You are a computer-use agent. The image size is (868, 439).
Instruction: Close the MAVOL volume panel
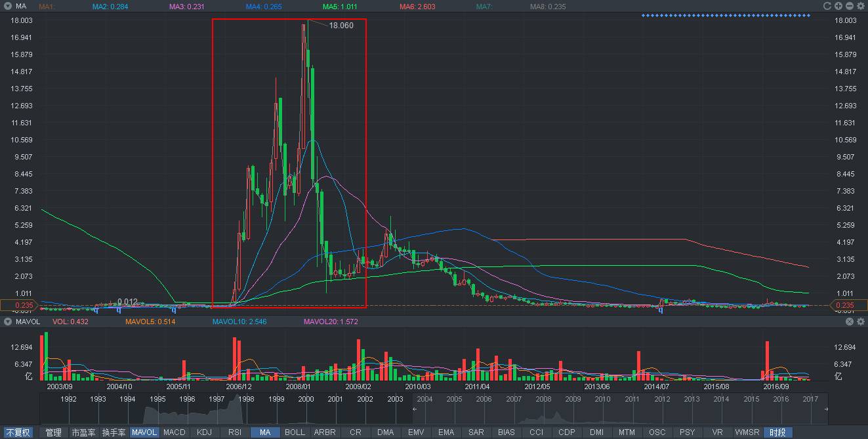pyautogui.click(x=850, y=322)
